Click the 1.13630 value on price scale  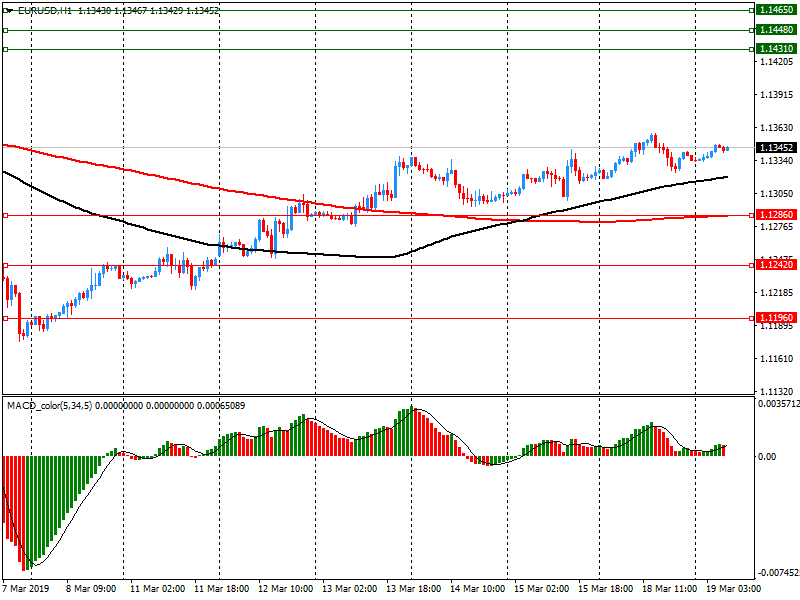tap(775, 128)
